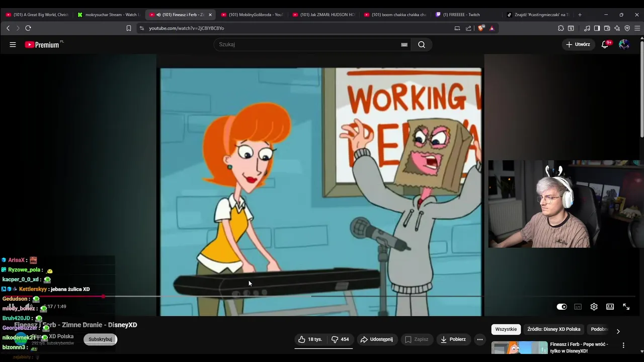Enter fullscreen video mode
The width and height of the screenshot is (644, 362).
coord(626,307)
